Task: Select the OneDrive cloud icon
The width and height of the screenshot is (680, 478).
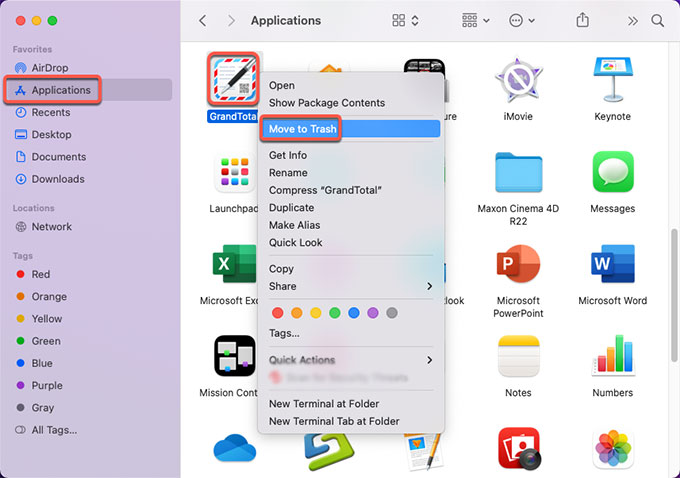Action: (x=235, y=448)
